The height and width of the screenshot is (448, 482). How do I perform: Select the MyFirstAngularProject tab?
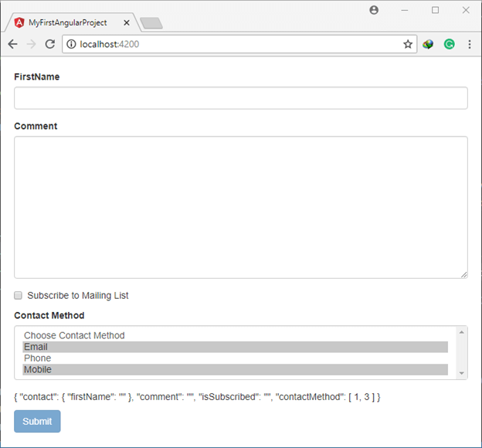[73, 22]
